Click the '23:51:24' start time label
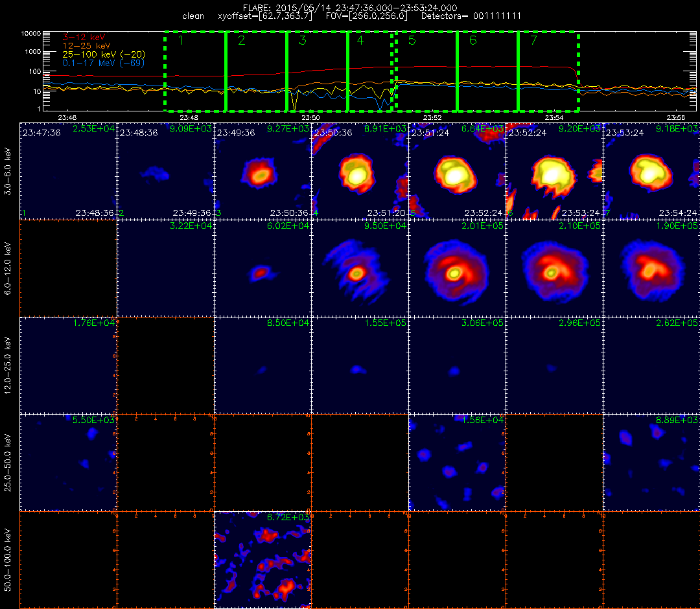This screenshot has height=609, width=700. click(430, 133)
